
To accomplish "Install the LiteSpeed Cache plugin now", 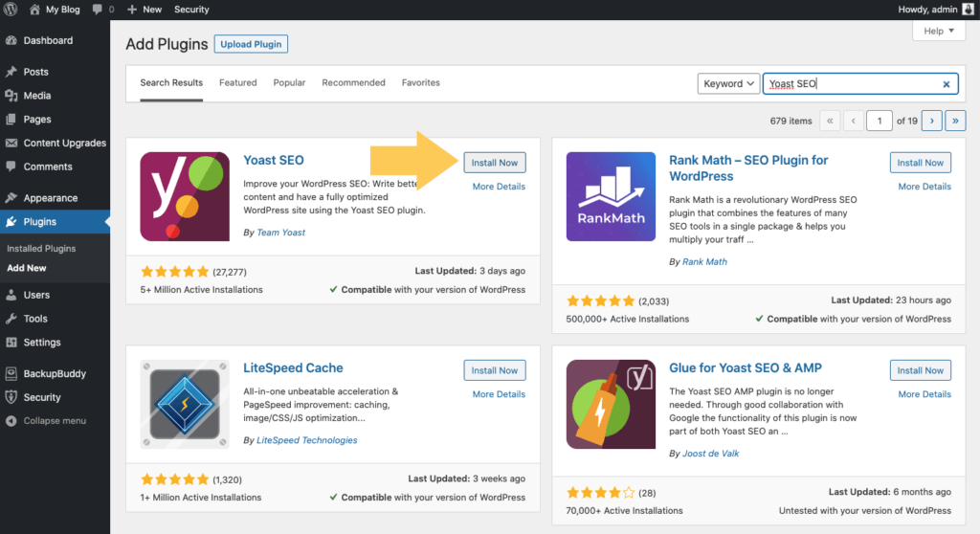I will click(495, 370).
